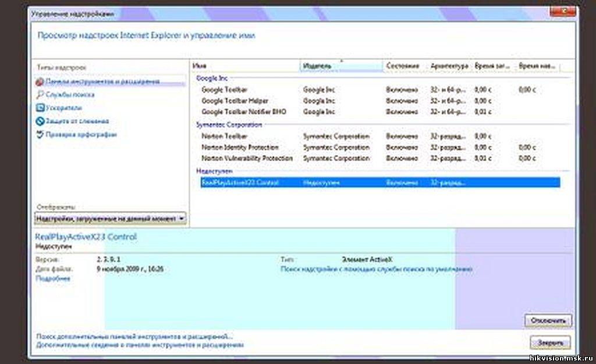596x364 pixels.
Task: Click the RealPlayActiveX23 Control details heading
Action: tap(86, 237)
